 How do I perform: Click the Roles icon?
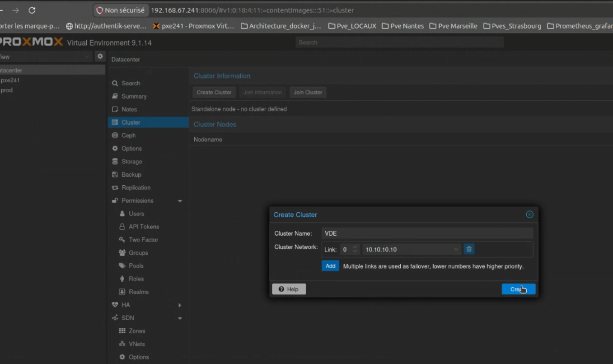[122, 279]
